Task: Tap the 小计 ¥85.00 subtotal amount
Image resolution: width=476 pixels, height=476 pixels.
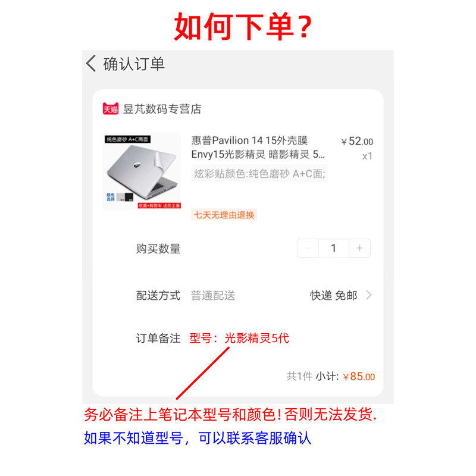Action: pyautogui.click(x=359, y=377)
